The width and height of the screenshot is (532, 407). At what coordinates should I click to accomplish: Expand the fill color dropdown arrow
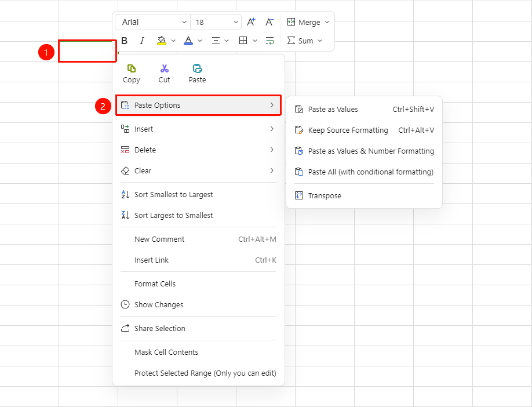[173, 41]
